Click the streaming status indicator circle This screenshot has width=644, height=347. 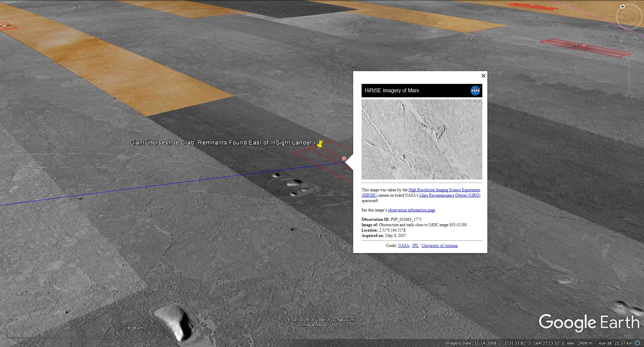[x=637, y=343]
